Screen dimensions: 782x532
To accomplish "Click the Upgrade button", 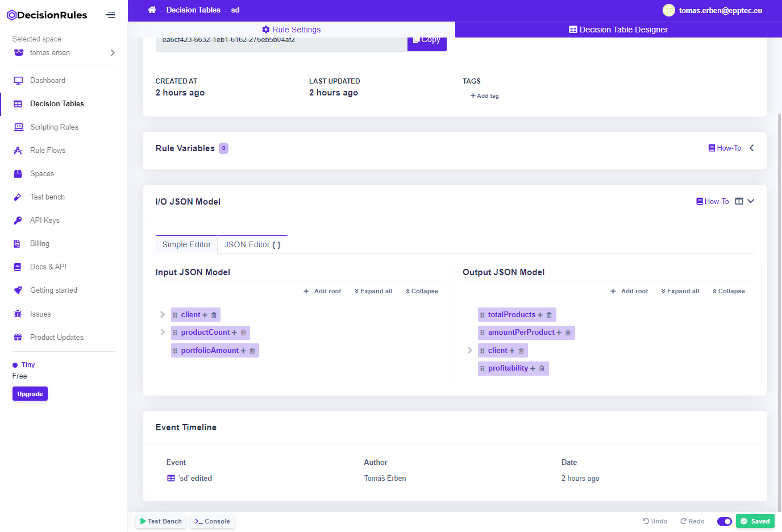I will [30, 394].
